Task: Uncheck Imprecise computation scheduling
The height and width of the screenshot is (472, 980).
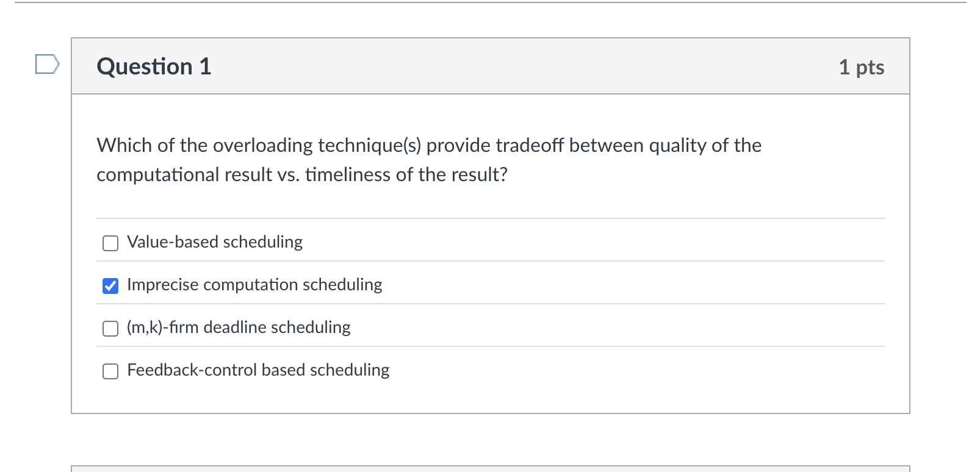Action: coord(110,285)
